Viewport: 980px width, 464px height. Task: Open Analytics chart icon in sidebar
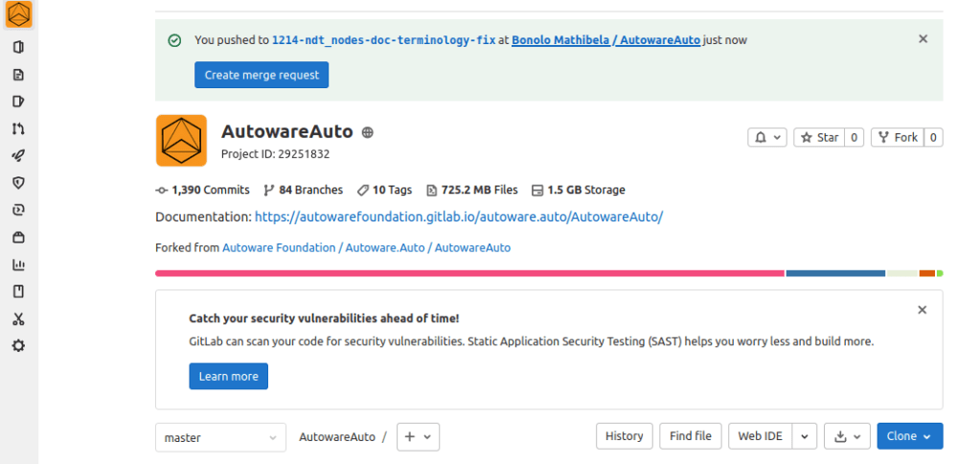(18, 265)
